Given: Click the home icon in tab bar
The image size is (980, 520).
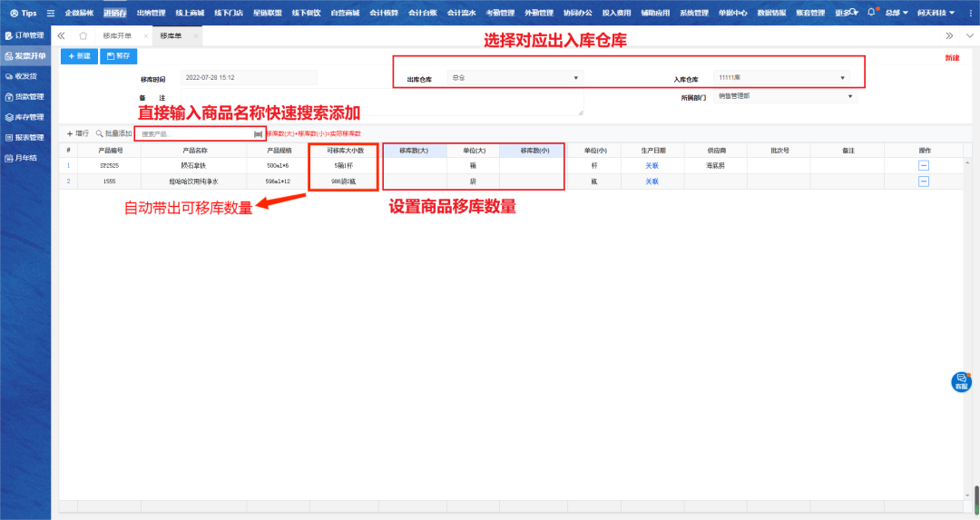Looking at the screenshot, I should pyautogui.click(x=83, y=35).
